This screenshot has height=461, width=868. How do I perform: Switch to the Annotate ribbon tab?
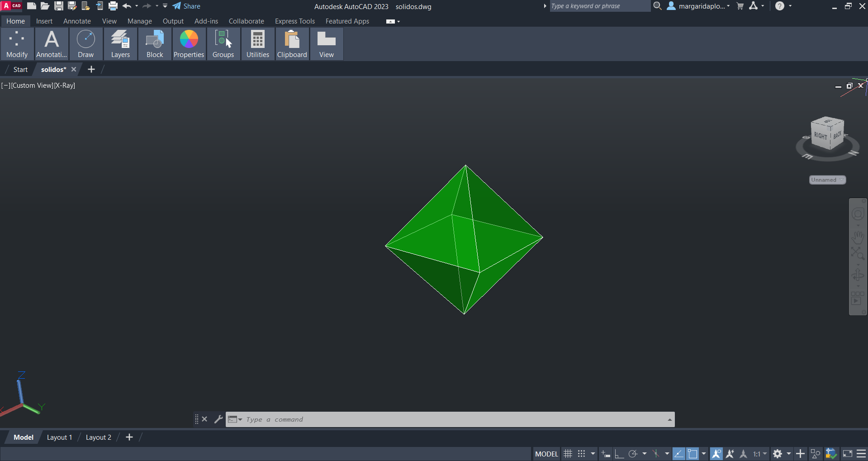point(77,21)
